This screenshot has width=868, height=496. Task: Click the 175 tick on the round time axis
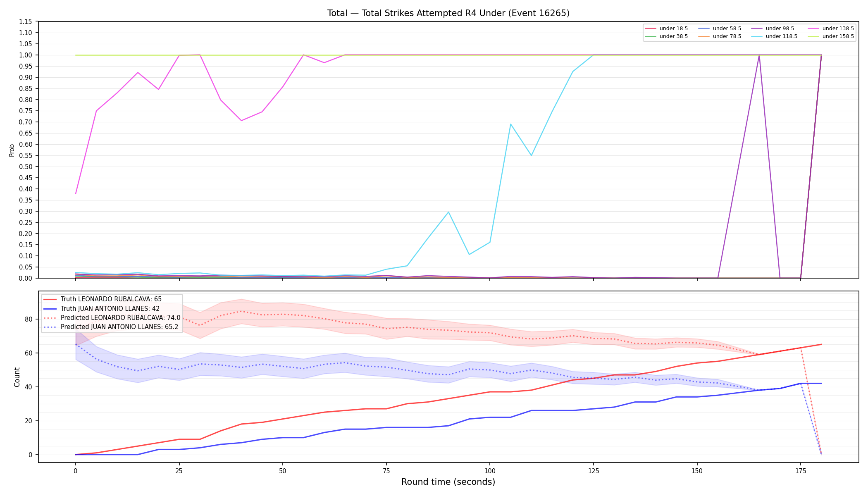pos(801,471)
